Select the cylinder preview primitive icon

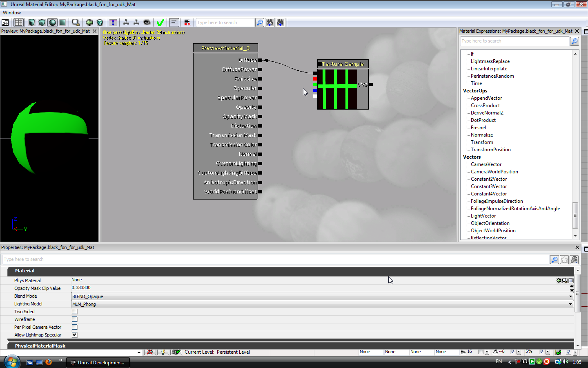(x=32, y=22)
